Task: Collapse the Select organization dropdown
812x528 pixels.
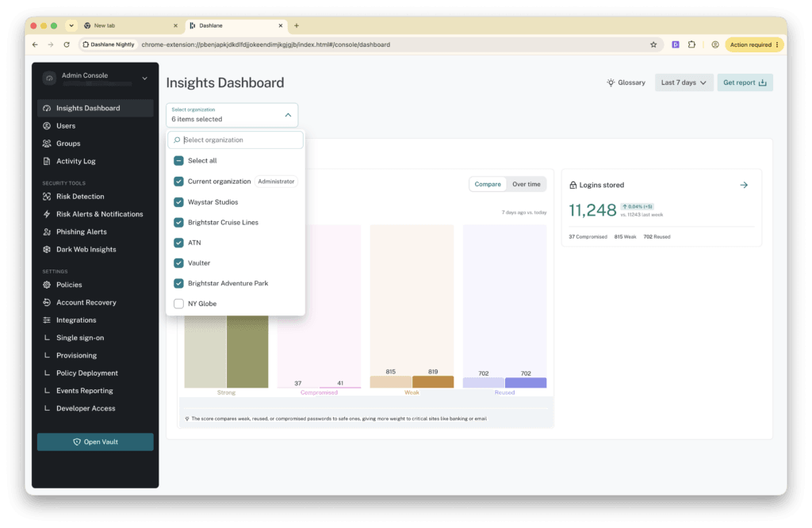Action: 288,115
